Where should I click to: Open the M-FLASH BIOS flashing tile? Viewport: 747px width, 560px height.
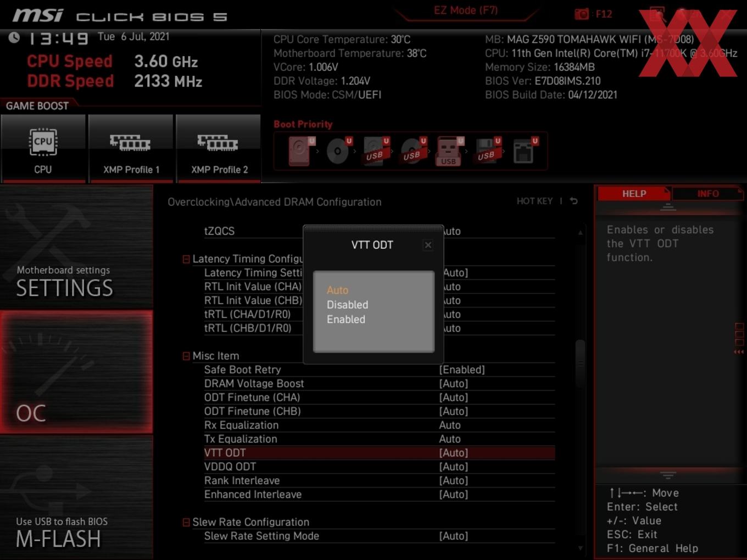(x=76, y=497)
